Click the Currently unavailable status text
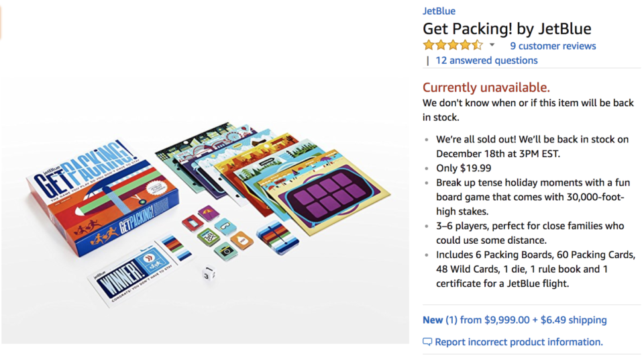The width and height of the screenshot is (644, 356). click(486, 87)
